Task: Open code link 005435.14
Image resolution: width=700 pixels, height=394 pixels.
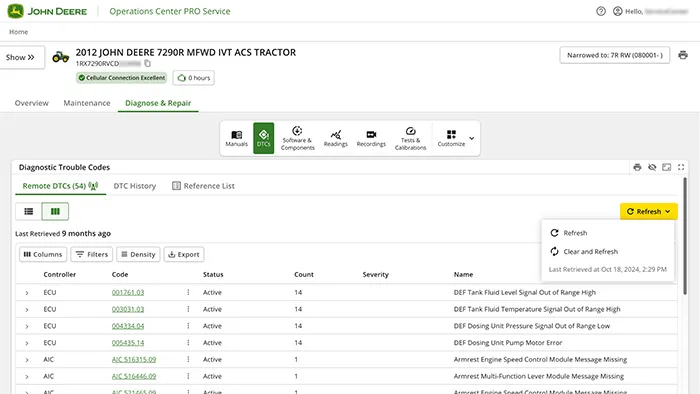Action: (x=128, y=343)
